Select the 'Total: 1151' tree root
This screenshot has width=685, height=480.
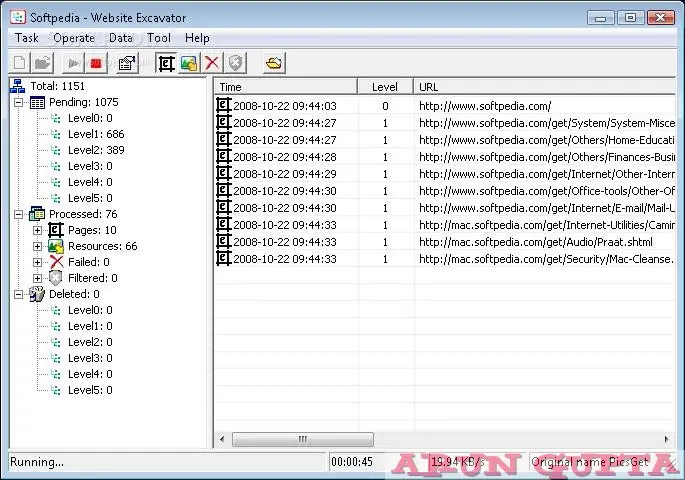click(x=57, y=86)
